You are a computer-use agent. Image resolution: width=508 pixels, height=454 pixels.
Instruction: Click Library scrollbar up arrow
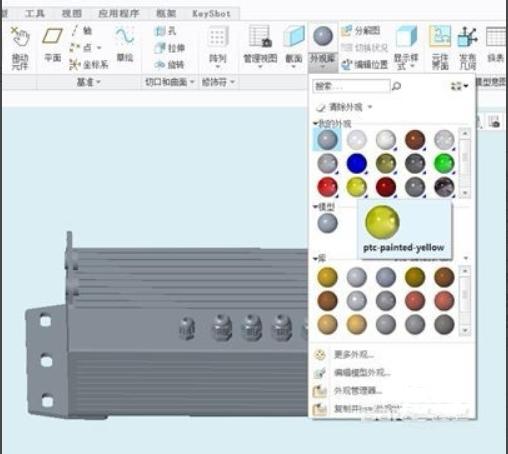(x=465, y=271)
